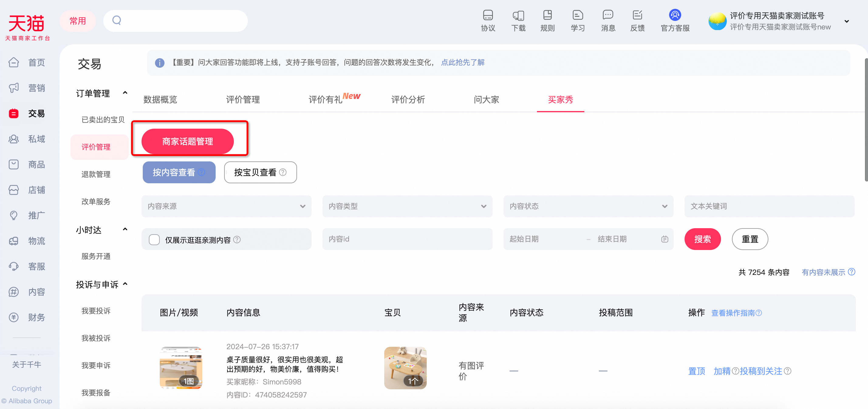Click help icon next to 按宝贝查看
The width and height of the screenshot is (868, 409).
click(283, 172)
